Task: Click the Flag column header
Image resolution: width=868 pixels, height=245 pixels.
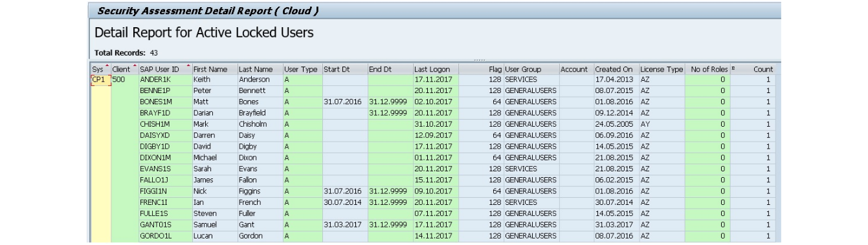Action: [x=481, y=69]
